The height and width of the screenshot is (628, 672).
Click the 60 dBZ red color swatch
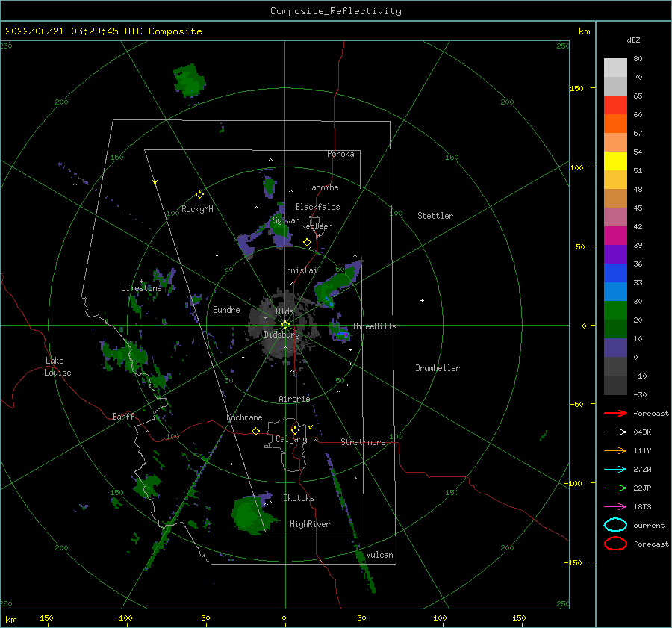click(615, 105)
